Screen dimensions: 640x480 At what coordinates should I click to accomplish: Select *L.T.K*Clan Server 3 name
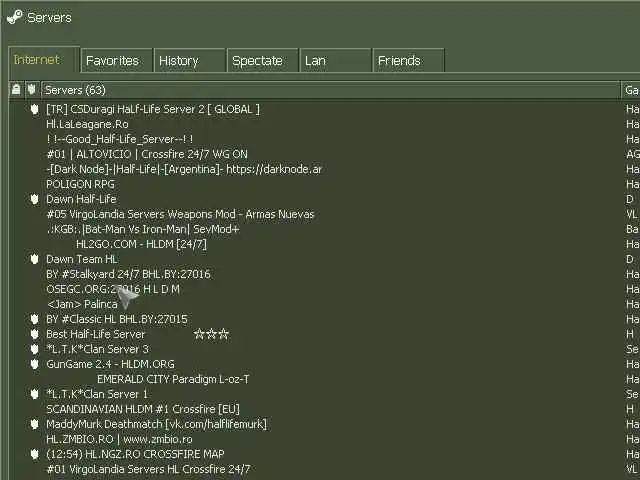98,349
